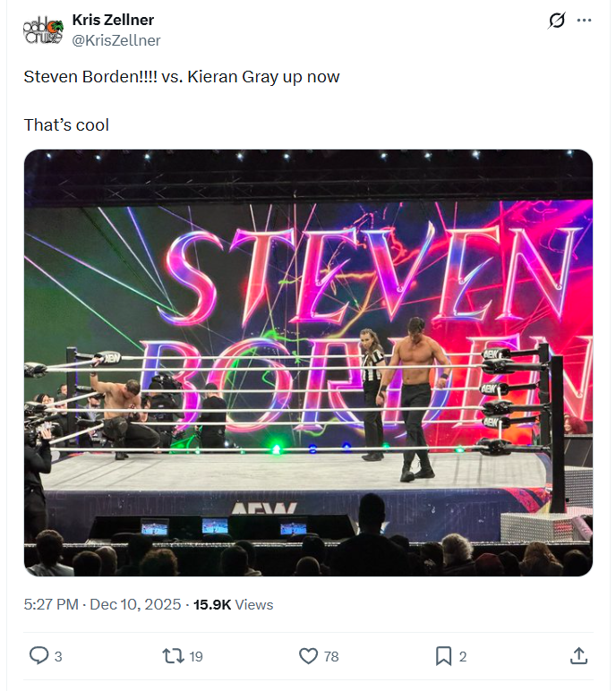Open the @KrisZellner handle link

point(116,40)
